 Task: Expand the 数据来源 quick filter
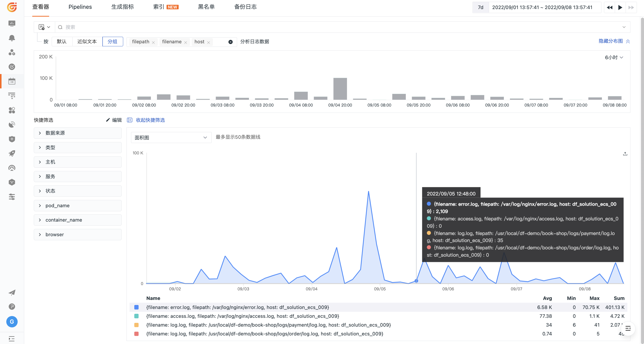[x=78, y=133]
